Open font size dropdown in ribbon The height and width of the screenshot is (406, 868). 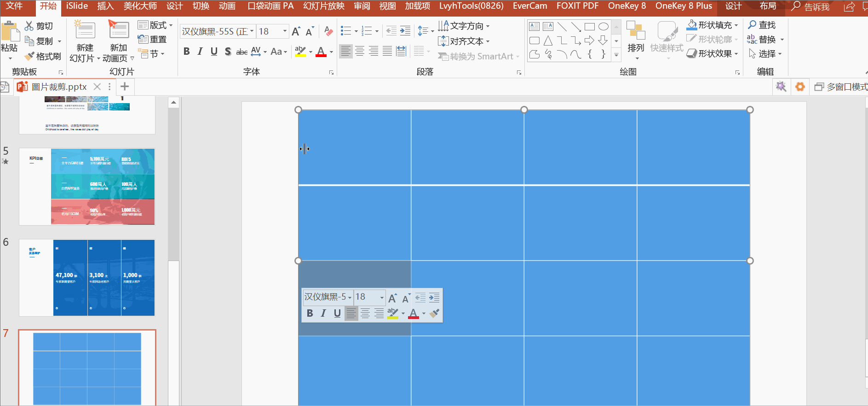pos(285,31)
